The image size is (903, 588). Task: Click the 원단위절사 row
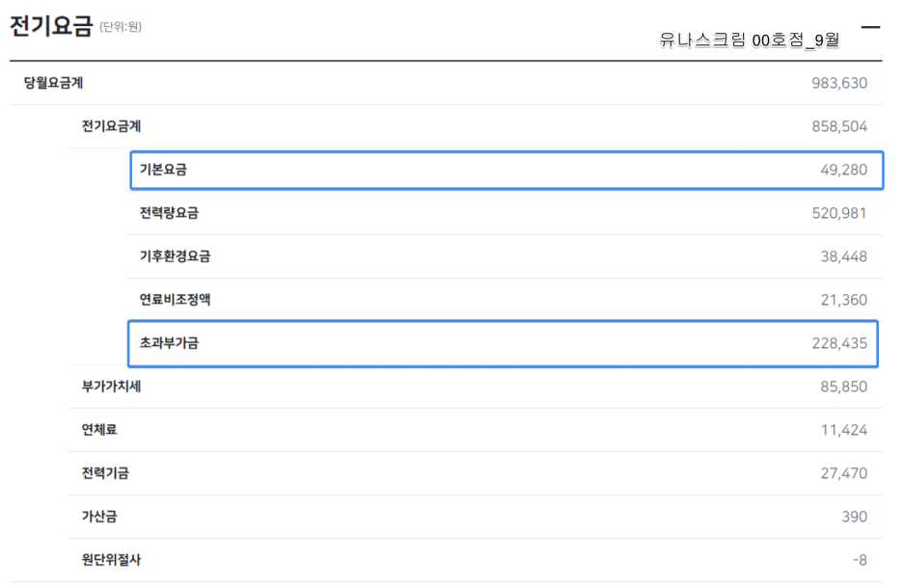point(112,560)
